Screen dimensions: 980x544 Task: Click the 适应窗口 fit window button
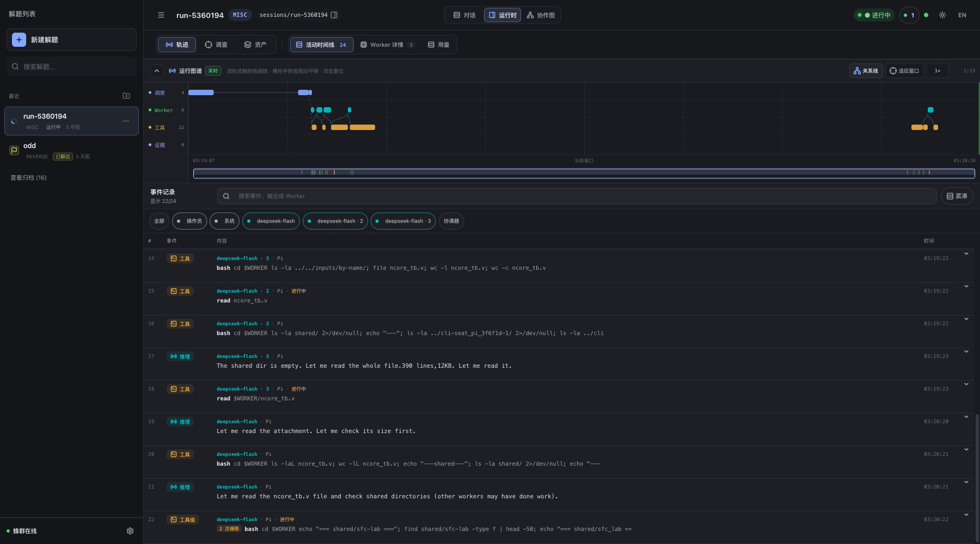pos(904,71)
